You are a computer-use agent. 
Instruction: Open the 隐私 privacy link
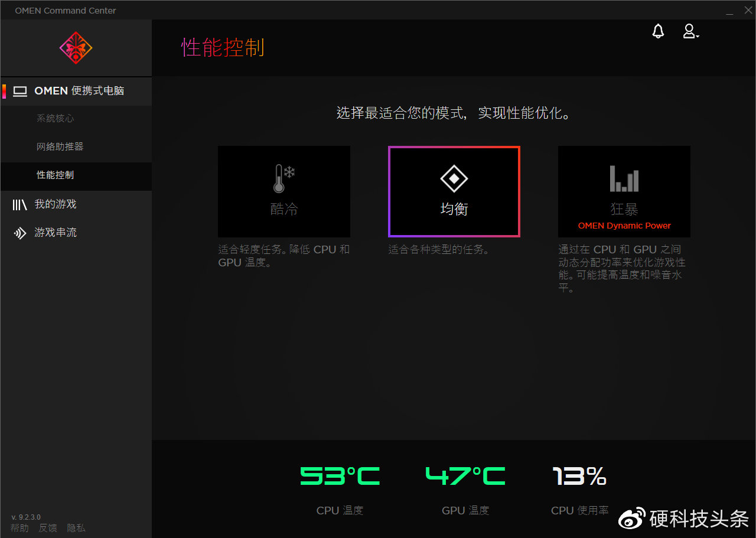pos(76,527)
